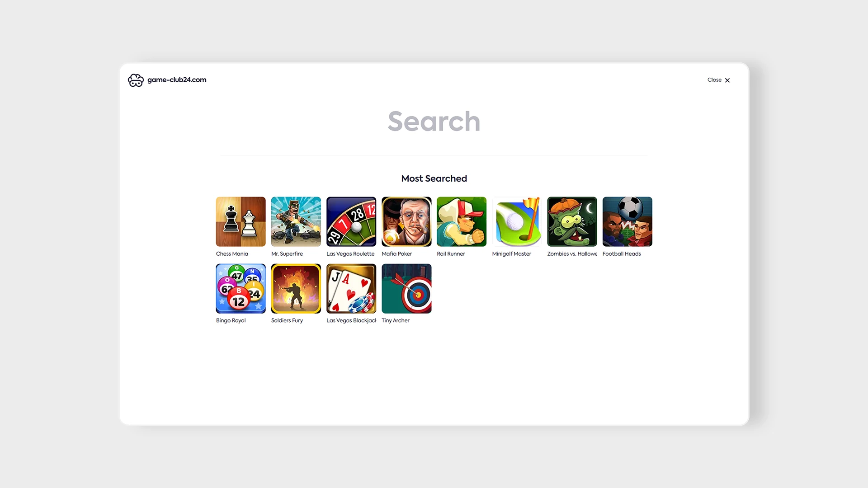This screenshot has height=488, width=868.
Task: Open the Mafia Poker game icon
Action: (x=406, y=221)
